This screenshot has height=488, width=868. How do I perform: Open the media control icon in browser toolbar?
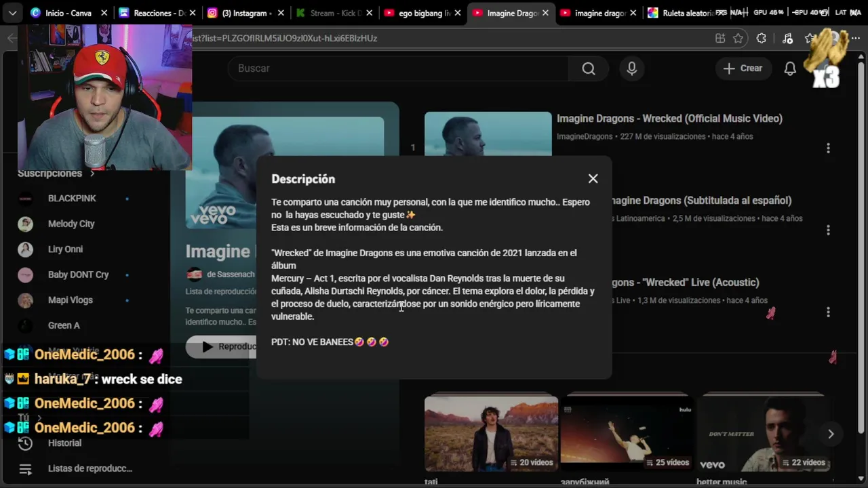pos(787,39)
